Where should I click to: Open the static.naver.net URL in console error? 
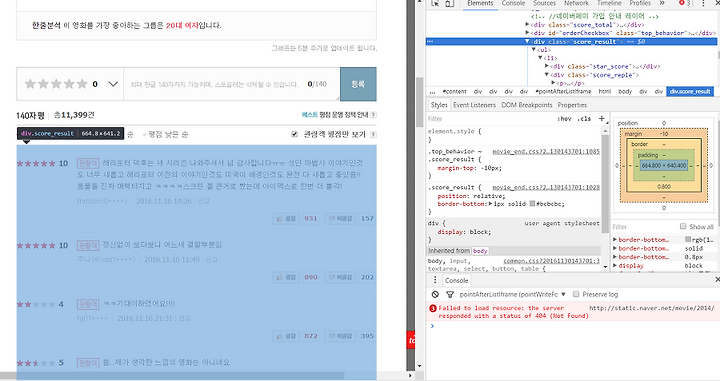click(652, 308)
